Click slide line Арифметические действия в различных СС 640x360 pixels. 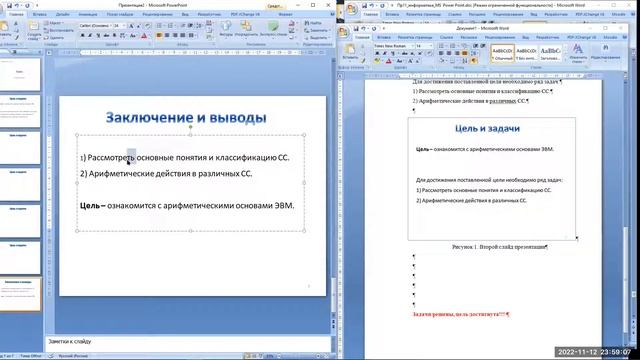coord(166,173)
